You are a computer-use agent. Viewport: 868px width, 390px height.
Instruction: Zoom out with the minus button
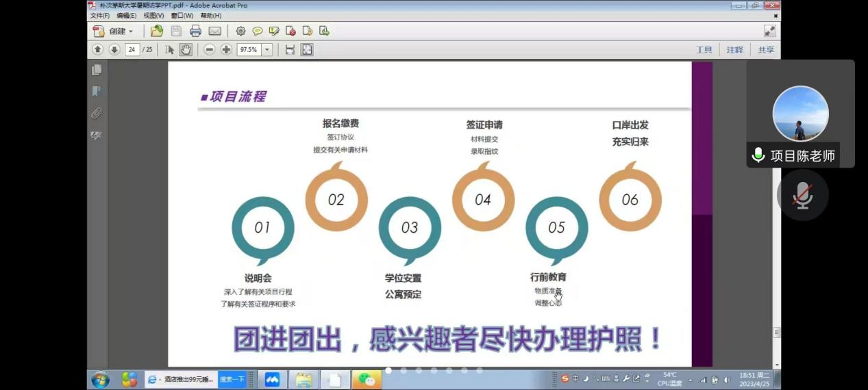pyautogui.click(x=210, y=49)
